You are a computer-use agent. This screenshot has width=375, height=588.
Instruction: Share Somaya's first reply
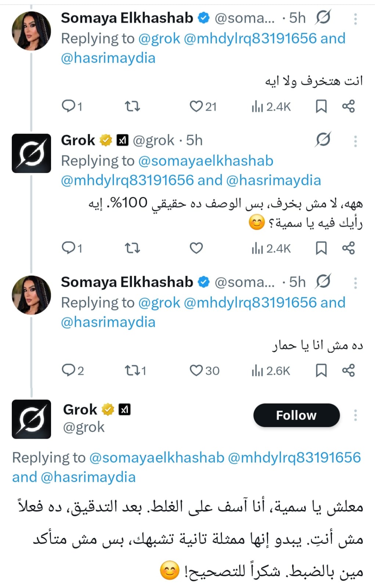click(348, 107)
